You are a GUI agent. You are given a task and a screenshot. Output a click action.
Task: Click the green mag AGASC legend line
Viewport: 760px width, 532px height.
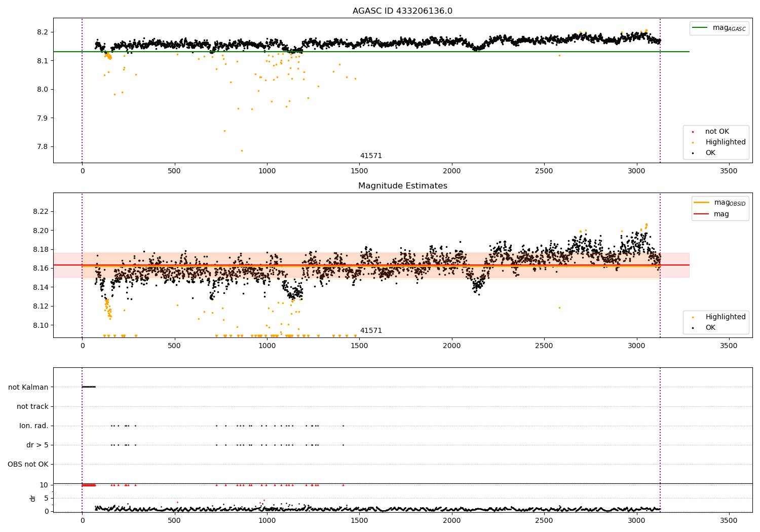pos(700,28)
